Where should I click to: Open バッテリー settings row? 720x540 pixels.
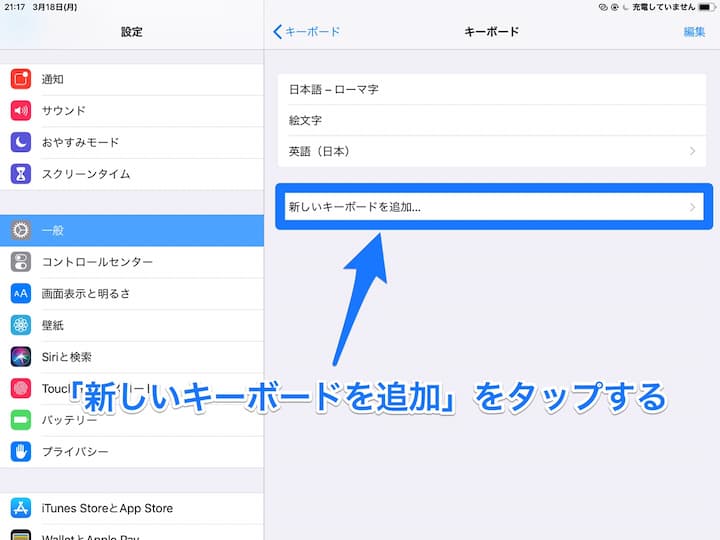click(x=132, y=420)
